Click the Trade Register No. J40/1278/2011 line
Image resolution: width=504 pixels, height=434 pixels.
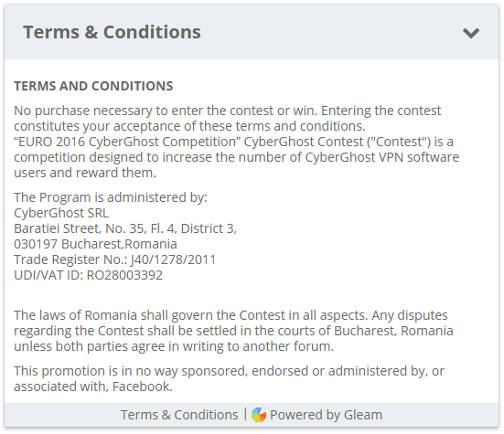click(x=114, y=259)
